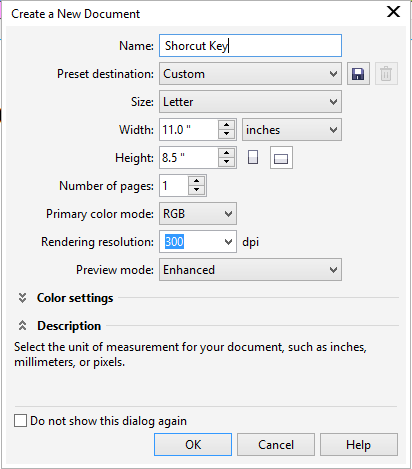Decrease Height with the down arrow
This screenshot has width=412, height=469.
click(227, 162)
